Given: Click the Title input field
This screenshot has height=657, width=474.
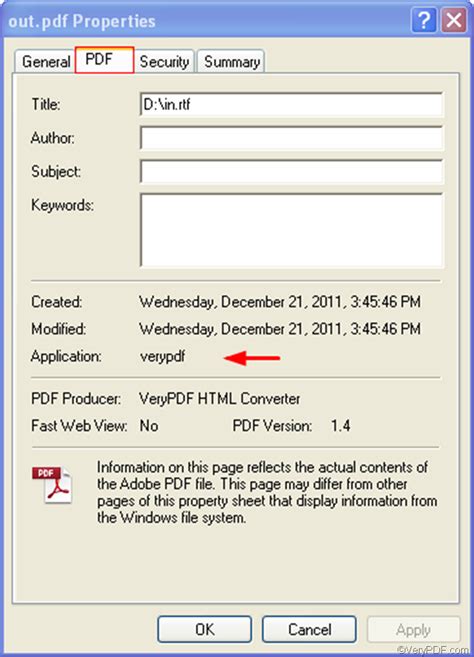Looking at the screenshot, I should click(x=291, y=104).
